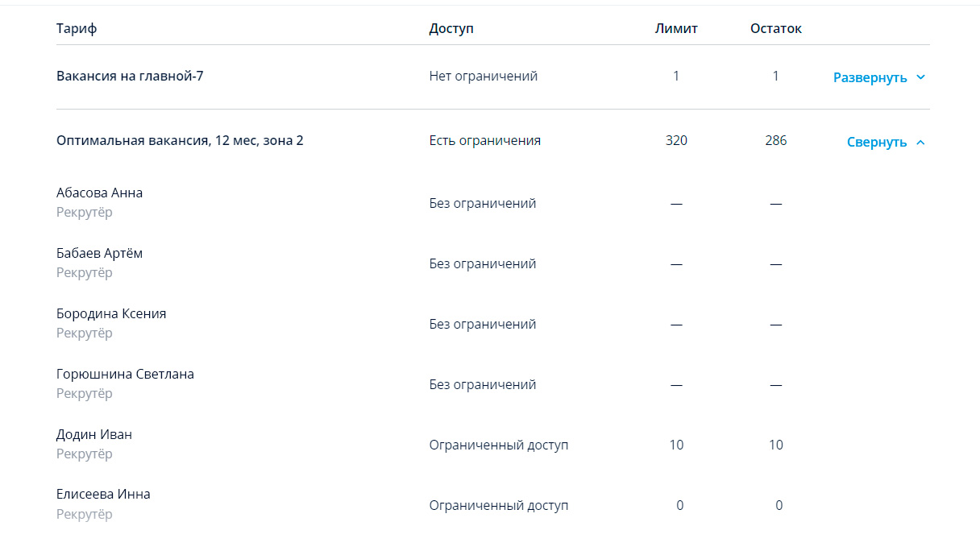Click the Оптимальная вакансия, 12 мес, зона 2 title
This screenshot has height=551, width=980.
pyautogui.click(x=180, y=140)
